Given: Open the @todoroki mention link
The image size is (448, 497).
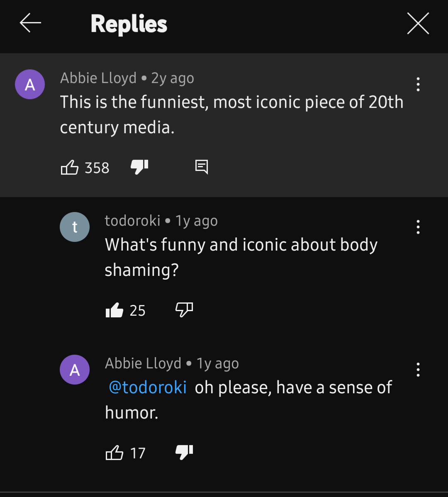Looking at the screenshot, I should (x=147, y=387).
